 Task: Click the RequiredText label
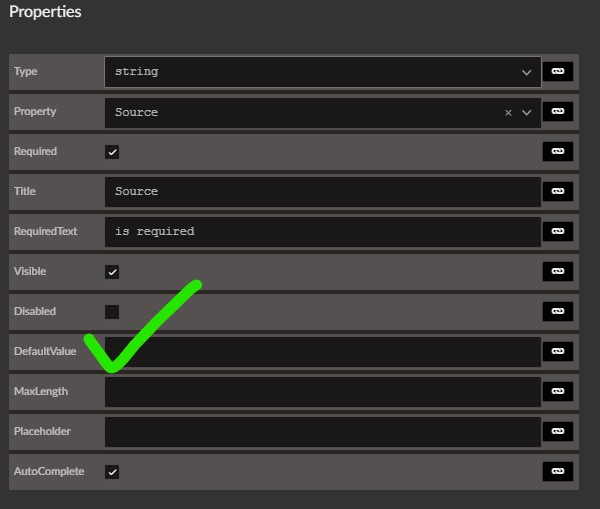(x=46, y=232)
